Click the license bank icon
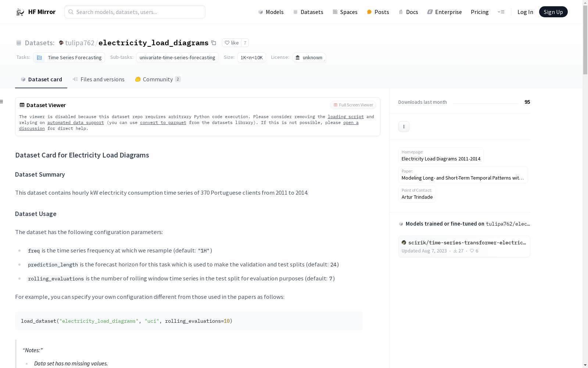The image size is (588, 368). pyautogui.click(x=298, y=57)
